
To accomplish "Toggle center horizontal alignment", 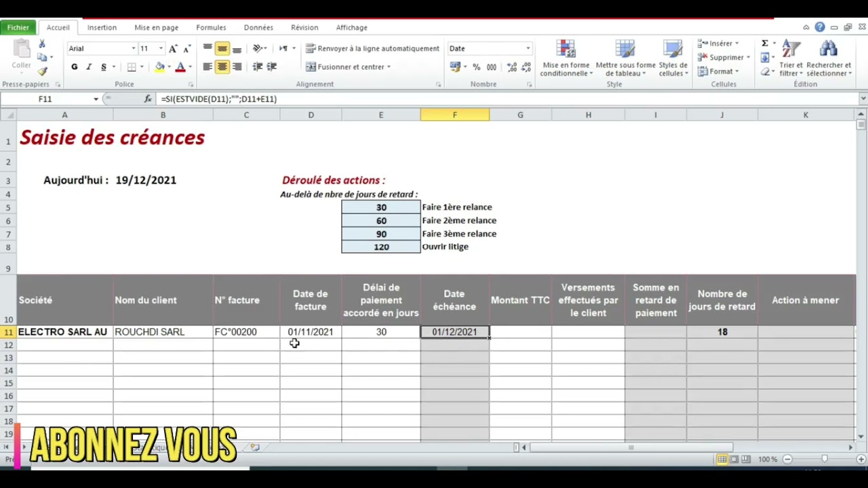I will [x=222, y=67].
